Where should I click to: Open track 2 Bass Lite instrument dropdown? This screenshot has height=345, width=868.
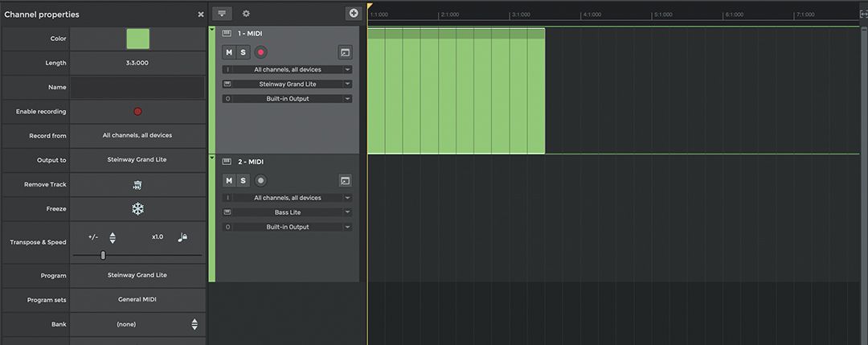click(287, 212)
